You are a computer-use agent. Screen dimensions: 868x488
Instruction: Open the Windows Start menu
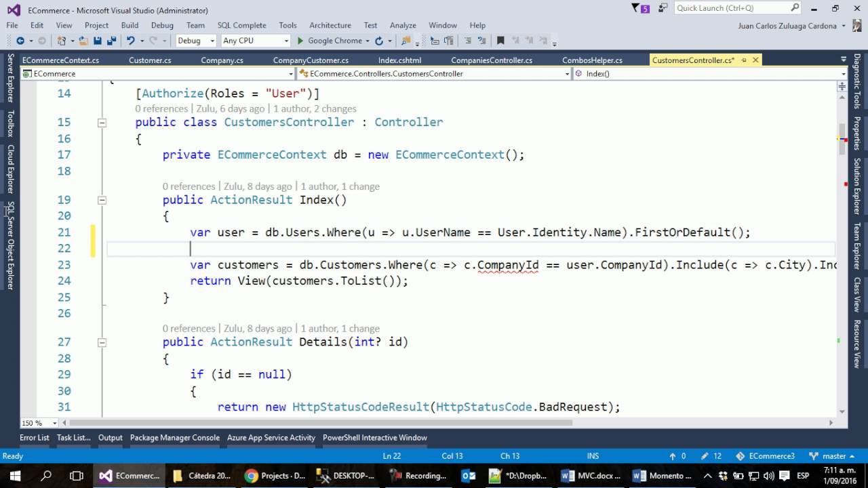15,475
